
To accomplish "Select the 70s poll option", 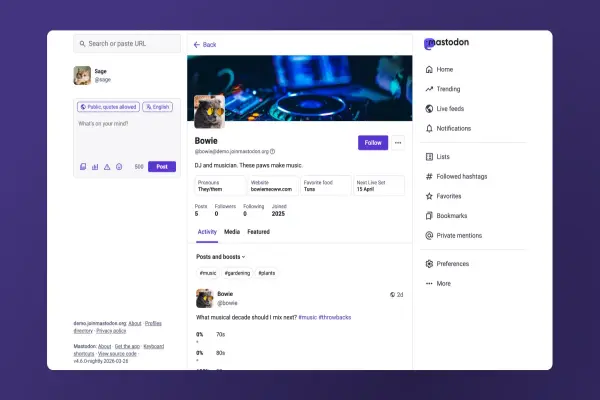I will tap(210, 335).
